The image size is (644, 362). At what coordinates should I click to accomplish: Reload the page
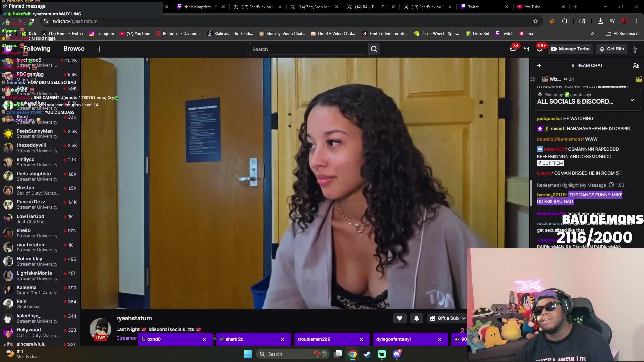31,22
